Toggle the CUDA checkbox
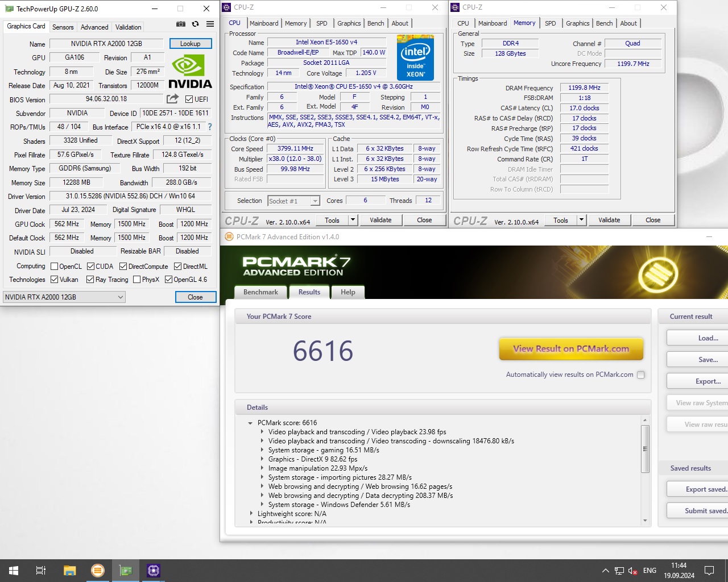 pyautogui.click(x=90, y=266)
